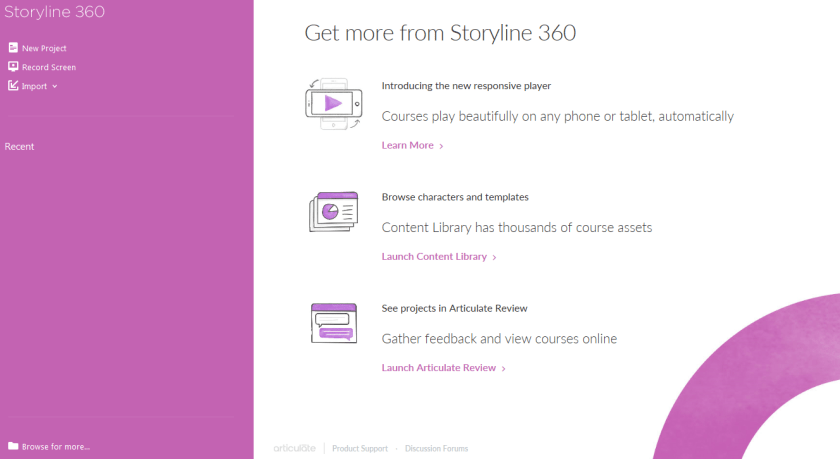The height and width of the screenshot is (459, 840).
Task: Click the Browse for more folder icon
Action: point(13,446)
